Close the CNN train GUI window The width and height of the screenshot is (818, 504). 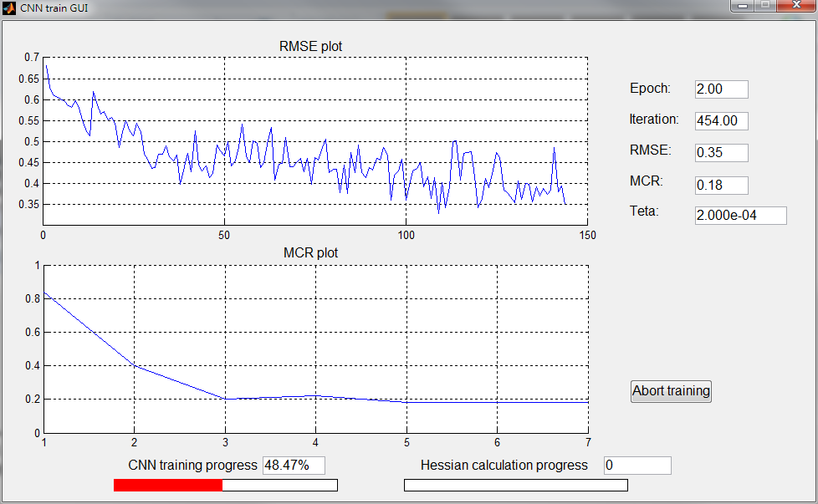click(796, 6)
